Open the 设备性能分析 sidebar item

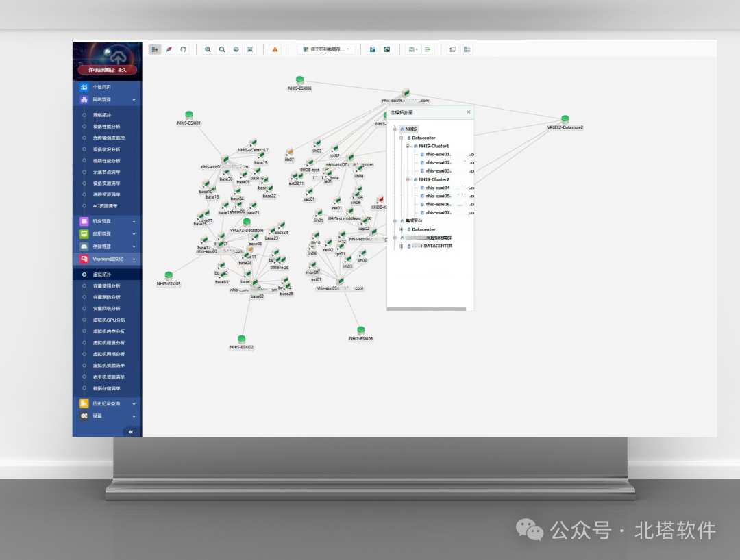coord(107,127)
